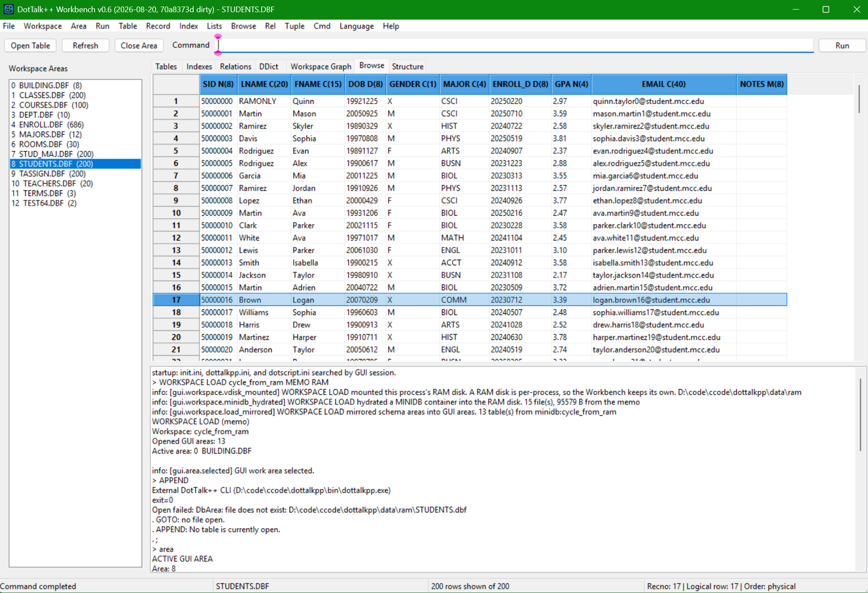Click the Refresh button
The width and height of the screenshot is (868, 593).
(x=85, y=45)
